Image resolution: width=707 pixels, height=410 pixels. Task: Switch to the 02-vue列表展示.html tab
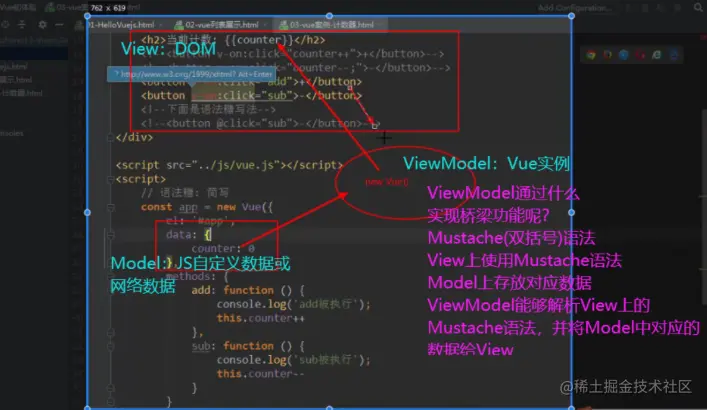[221, 25]
